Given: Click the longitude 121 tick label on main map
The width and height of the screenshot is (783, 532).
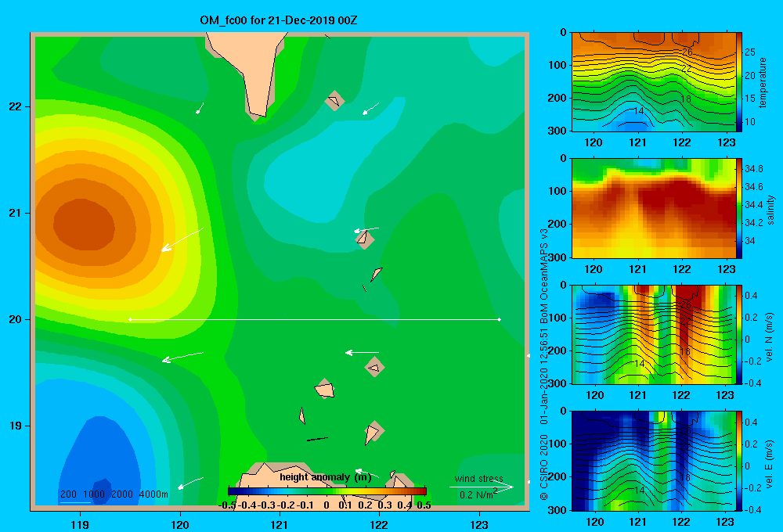Looking at the screenshot, I should point(280,524).
